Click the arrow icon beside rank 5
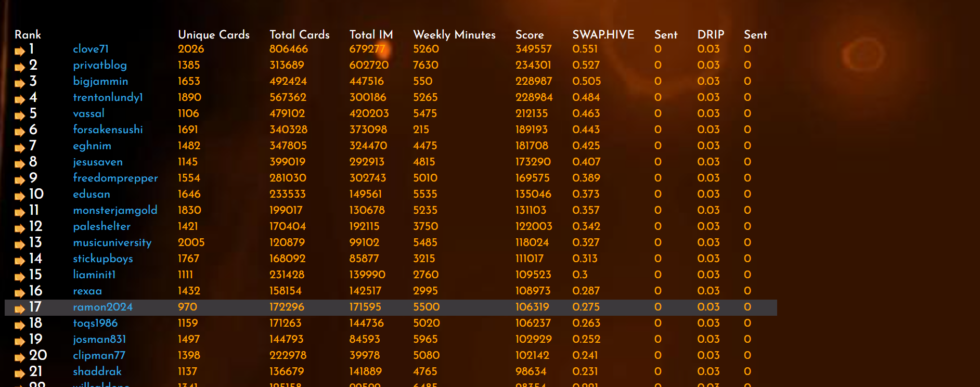Viewport: 980px width, 387px height. coord(20,116)
